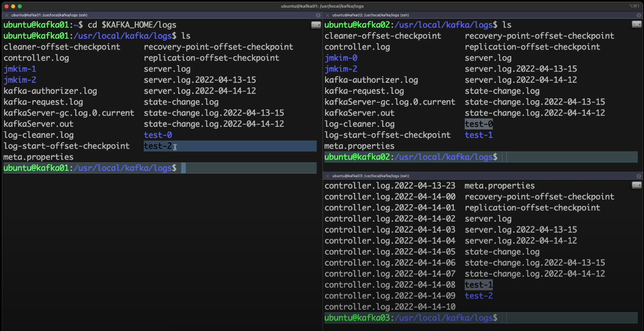Close the kafka01 pane with its X icon
644x331 pixels.
tap(6, 15)
